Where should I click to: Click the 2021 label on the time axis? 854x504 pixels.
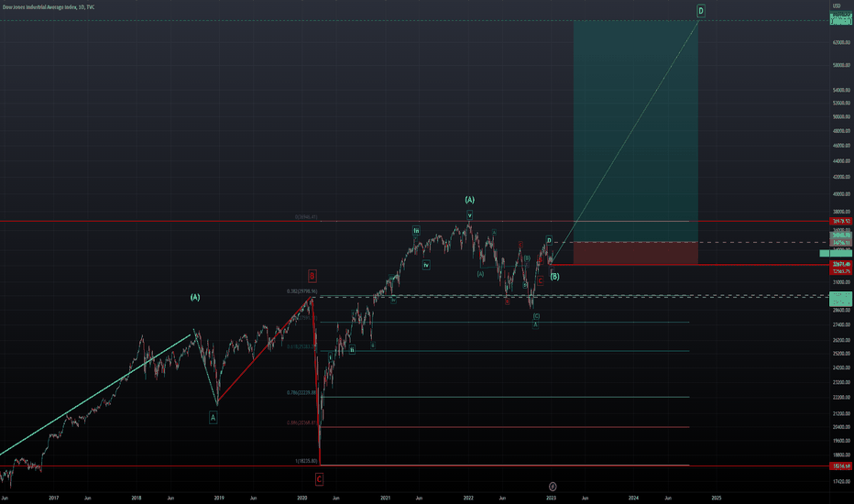click(385, 498)
